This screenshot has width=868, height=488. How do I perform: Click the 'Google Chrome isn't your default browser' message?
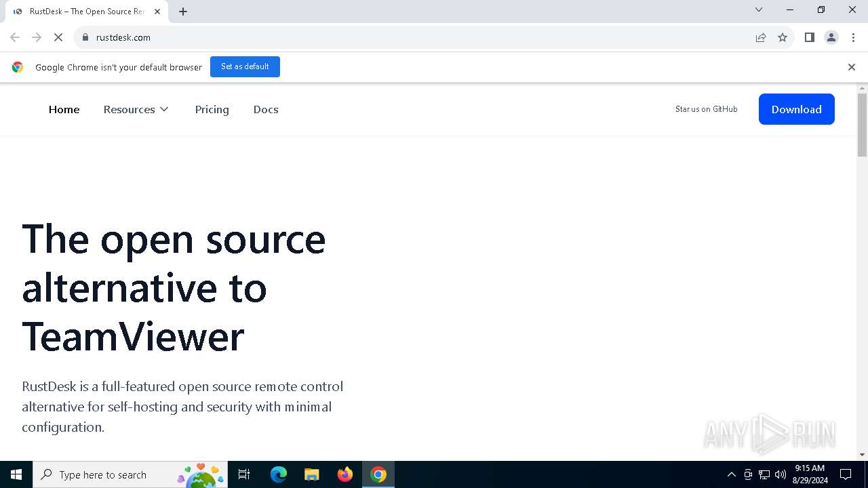point(119,67)
